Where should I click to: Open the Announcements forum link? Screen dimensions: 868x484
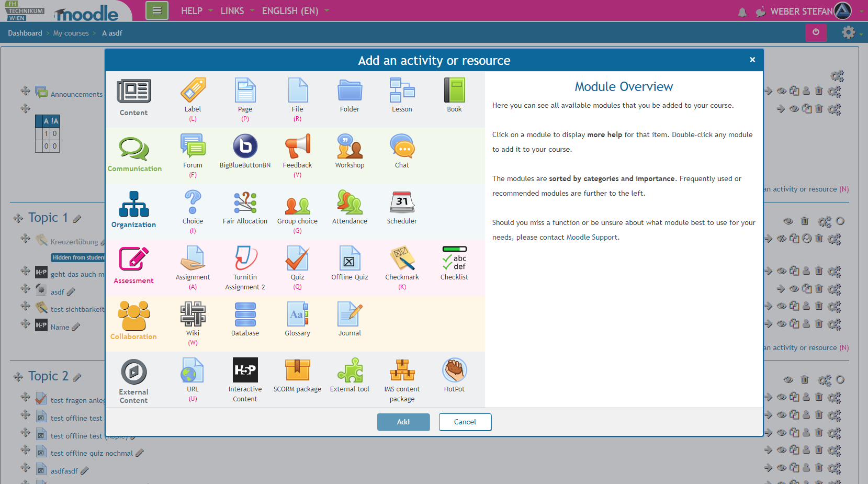tap(76, 94)
